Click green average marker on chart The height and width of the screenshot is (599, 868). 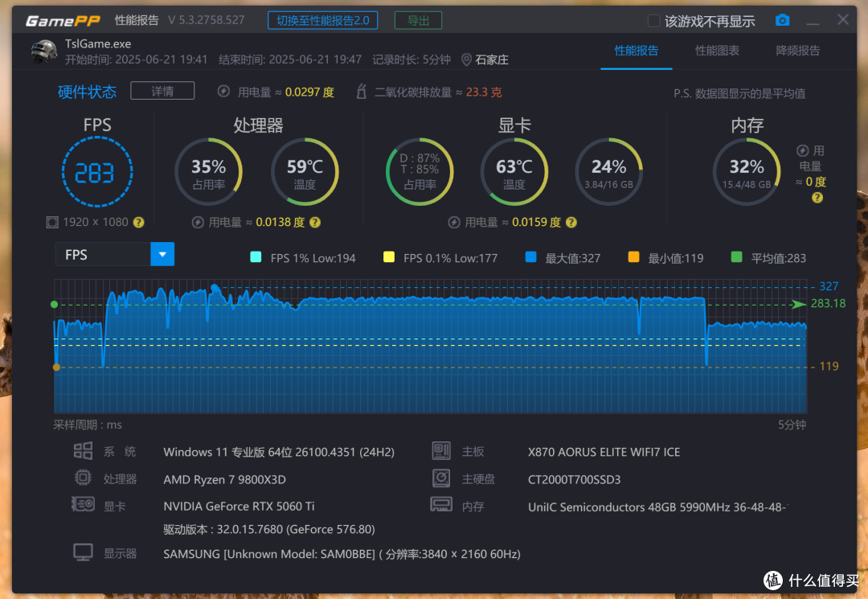(x=54, y=305)
